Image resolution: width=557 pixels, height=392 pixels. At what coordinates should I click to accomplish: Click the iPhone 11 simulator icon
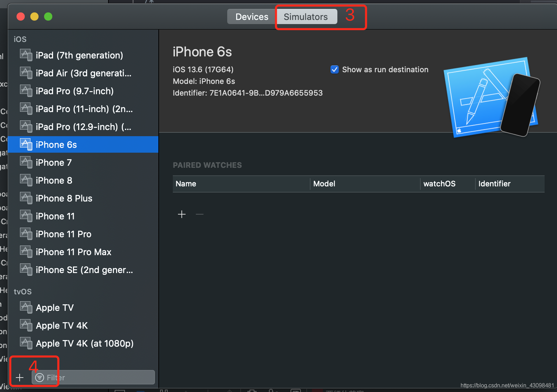[x=26, y=216]
